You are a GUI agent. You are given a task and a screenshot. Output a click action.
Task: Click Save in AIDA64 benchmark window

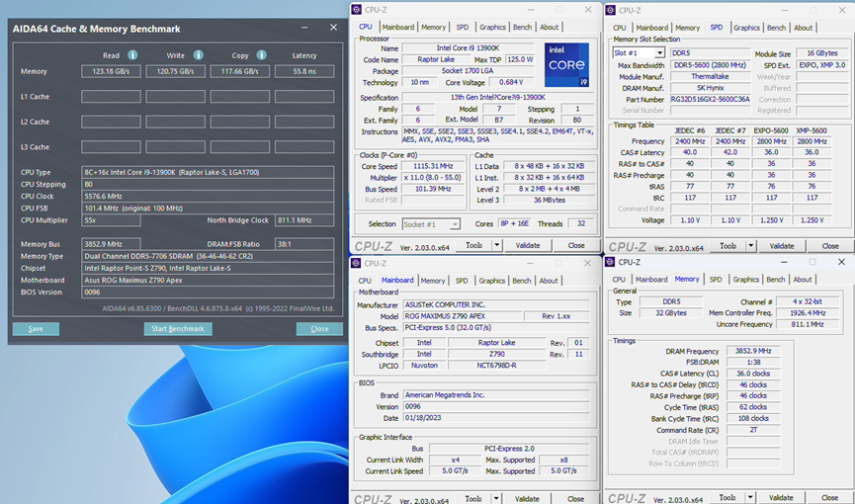click(x=36, y=329)
